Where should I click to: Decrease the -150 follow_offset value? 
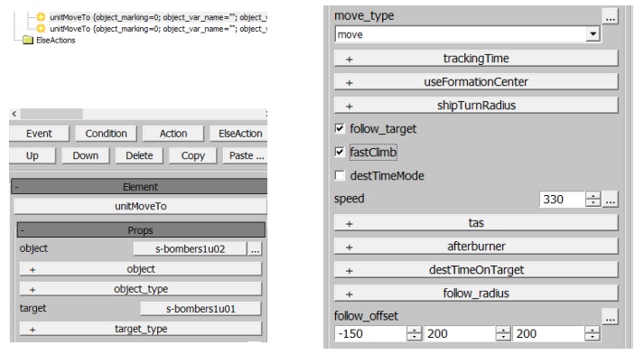[415, 337]
